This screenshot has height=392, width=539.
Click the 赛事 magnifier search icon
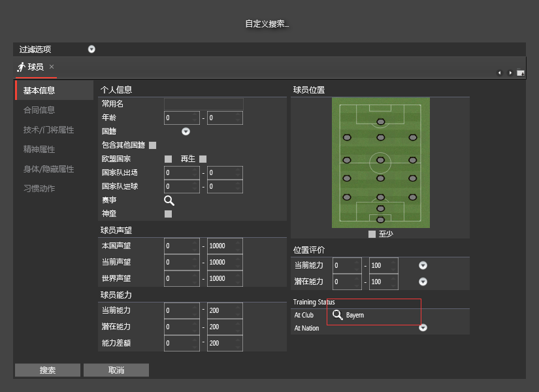point(169,201)
